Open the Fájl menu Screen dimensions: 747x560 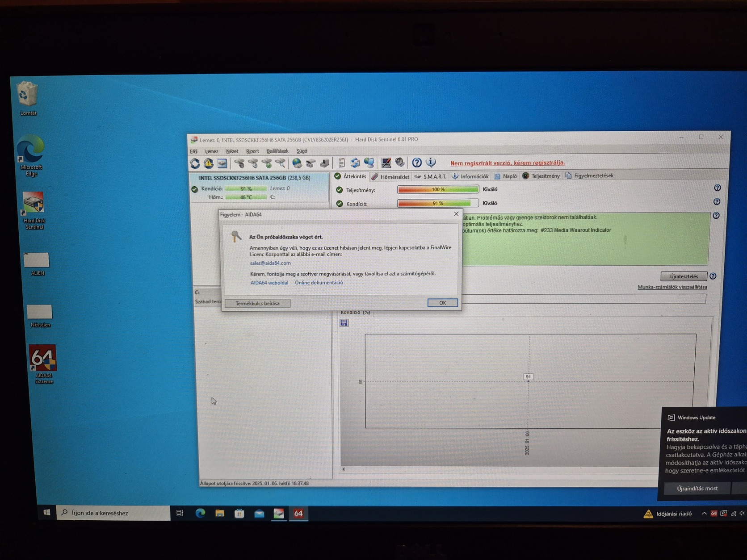click(193, 151)
